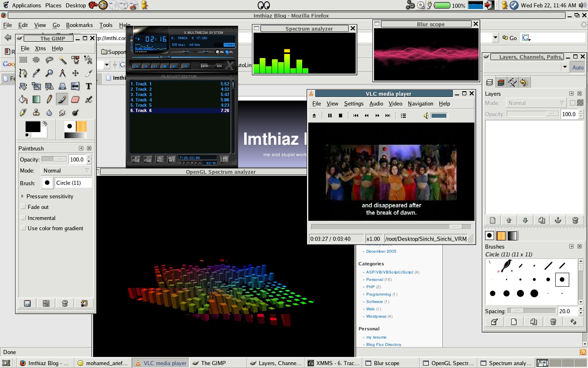
Task: Switch to Blur scope in the taskbar
Action: pos(390,363)
